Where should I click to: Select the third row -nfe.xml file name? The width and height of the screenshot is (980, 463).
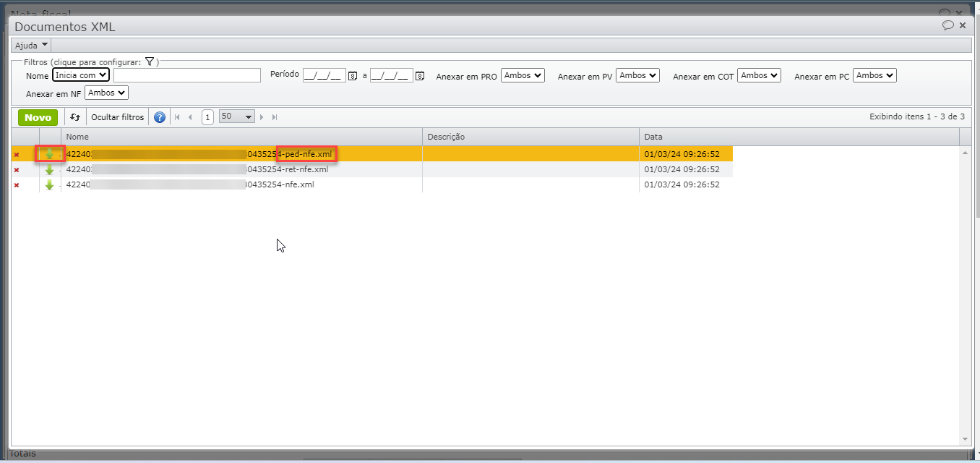coord(190,184)
